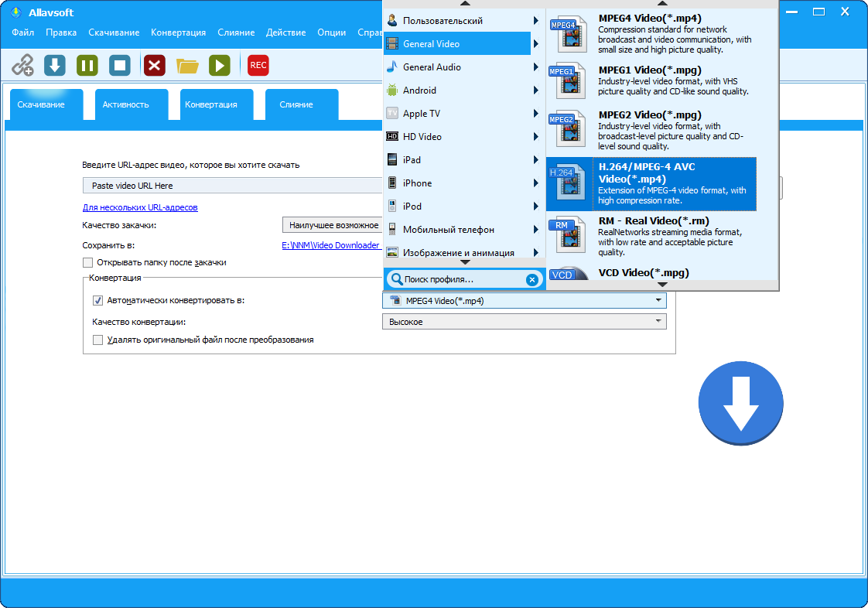Viewport: 868px width, 608px height.
Task: Expand the iPhone profile category
Action: pos(462,183)
